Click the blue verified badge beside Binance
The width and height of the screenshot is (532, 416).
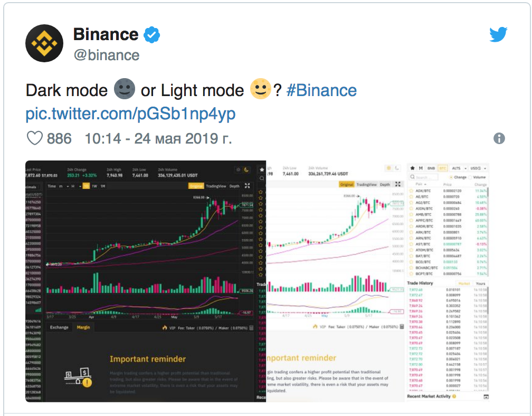[151, 35]
